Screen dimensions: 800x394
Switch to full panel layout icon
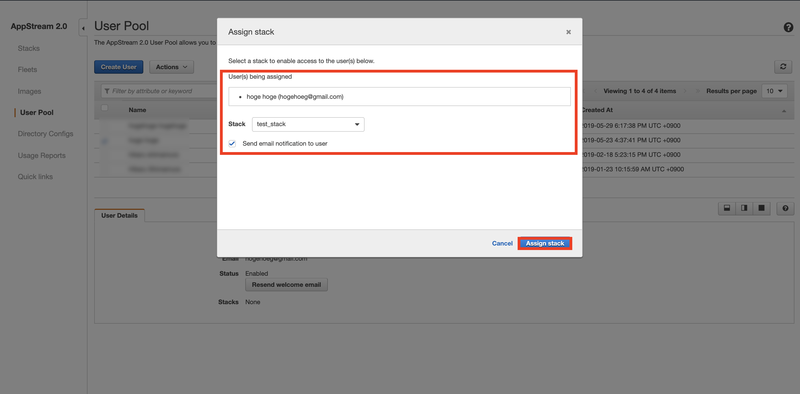click(761, 208)
